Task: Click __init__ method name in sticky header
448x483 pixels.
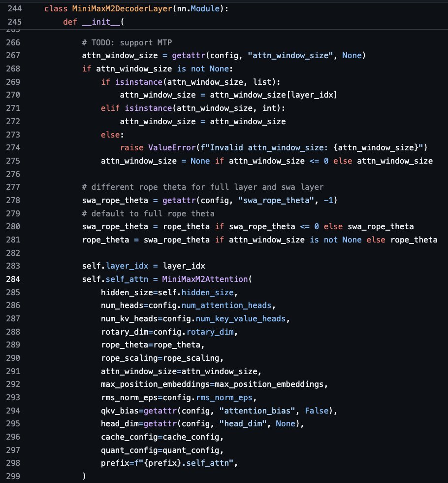Action: click(101, 22)
